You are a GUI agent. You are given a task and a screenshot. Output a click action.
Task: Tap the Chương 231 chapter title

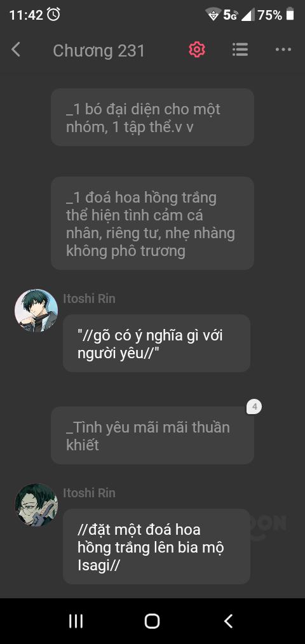pos(99,51)
